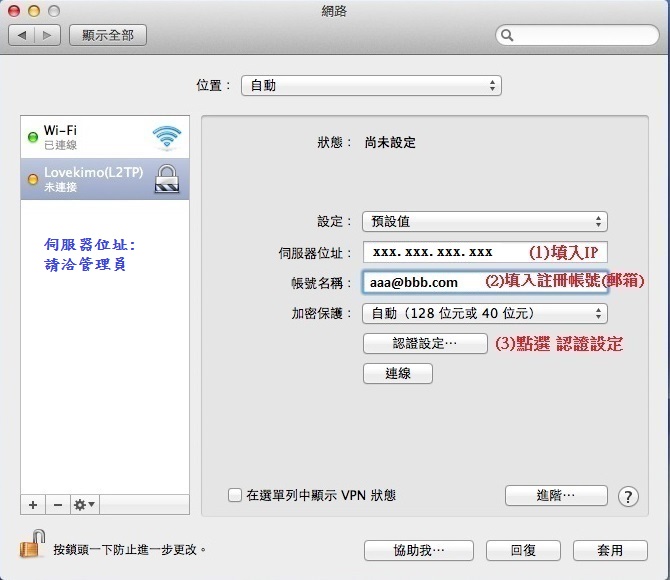Click the green status dot beside Wi-Fi

coord(33,137)
